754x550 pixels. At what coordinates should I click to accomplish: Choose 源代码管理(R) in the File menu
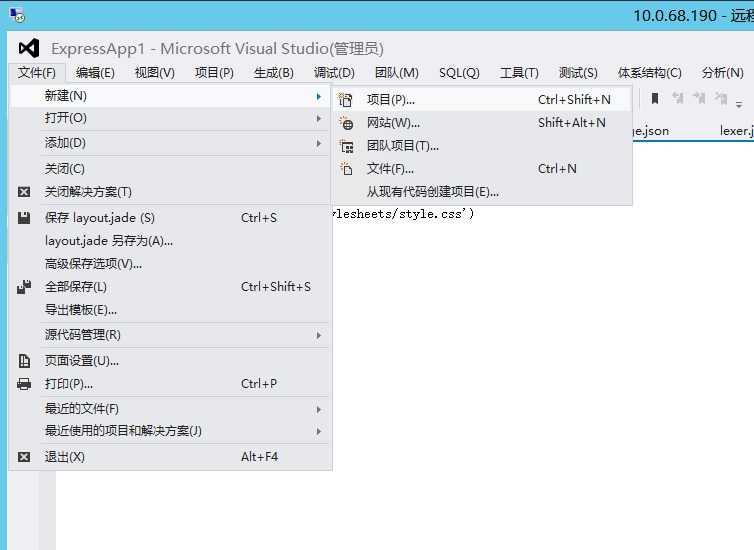pos(171,335)
